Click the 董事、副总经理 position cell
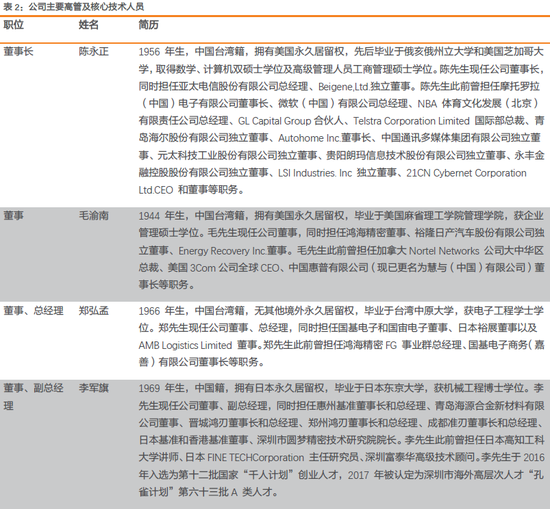 click(x=34, y=396)
